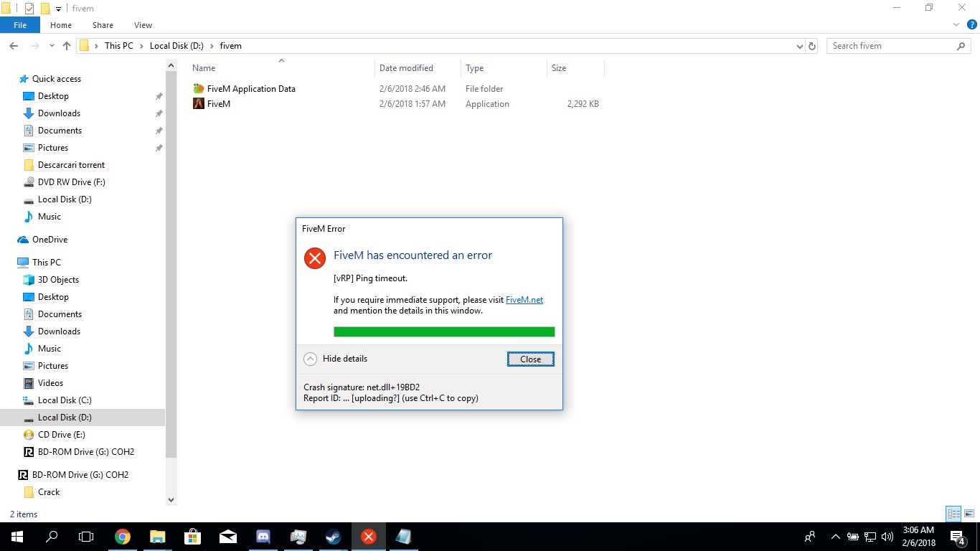Open Crack folder in navigation pane
Viewport: 980px width, 551px height.
click(x=49, y=492)
